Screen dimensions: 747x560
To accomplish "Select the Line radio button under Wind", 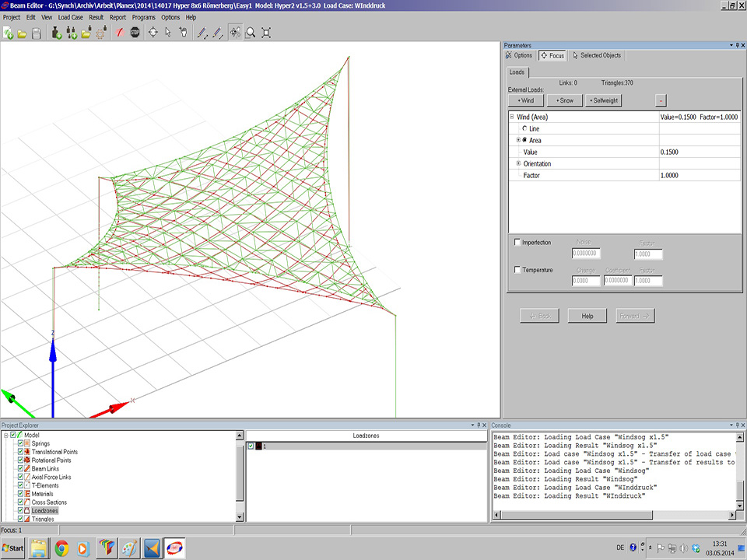I will pos(524,128).
